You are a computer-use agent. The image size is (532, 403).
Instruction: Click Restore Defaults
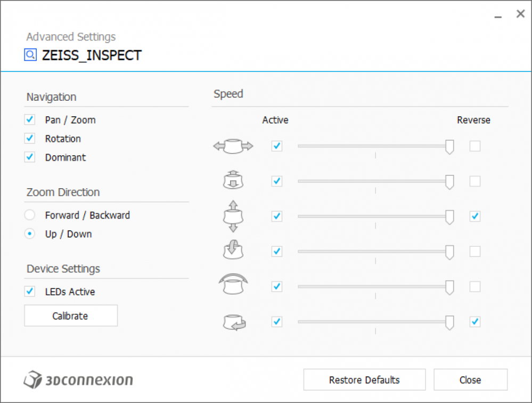(x=364, y=380)
